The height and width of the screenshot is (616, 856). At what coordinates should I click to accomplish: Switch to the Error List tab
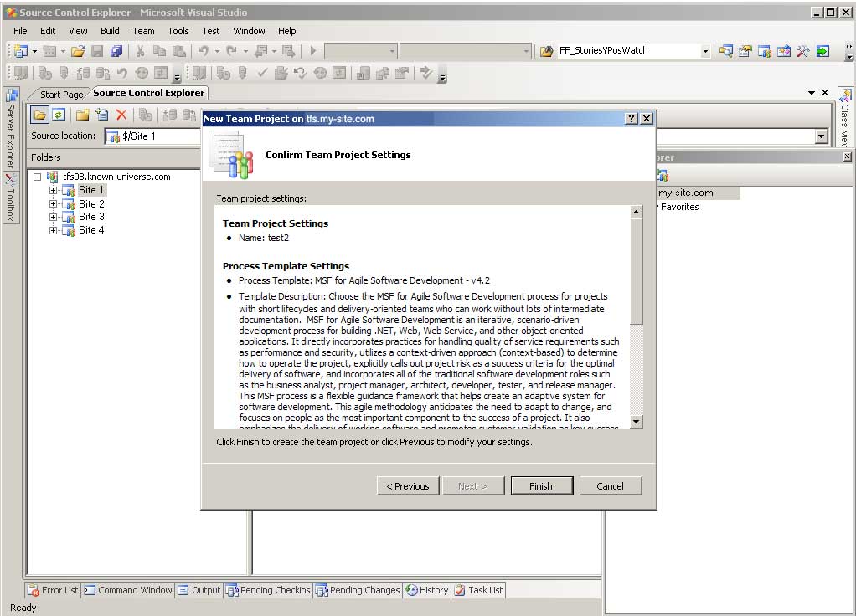click(54, 590)
